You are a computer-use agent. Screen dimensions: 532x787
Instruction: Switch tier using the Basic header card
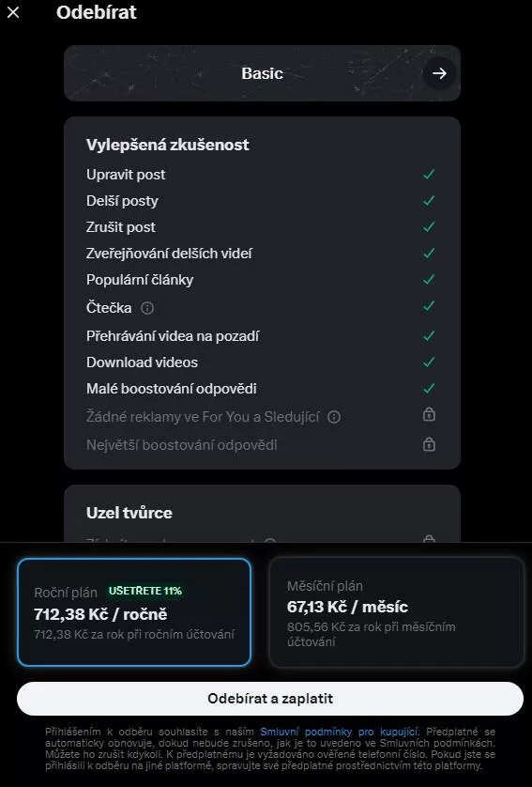pos(262,73)
